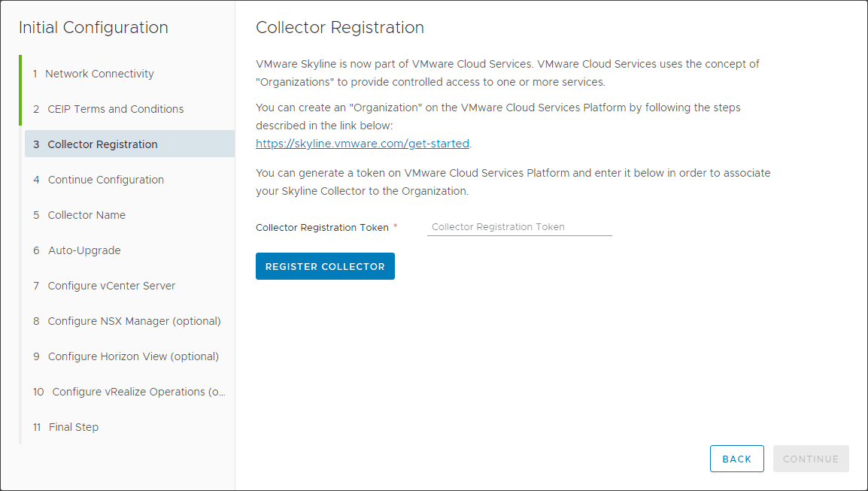The width and height of the screenshot is (868, 491).
Task: Click the Collector Registration page heading
Action: pyautogui.click(x=340, y=28)
